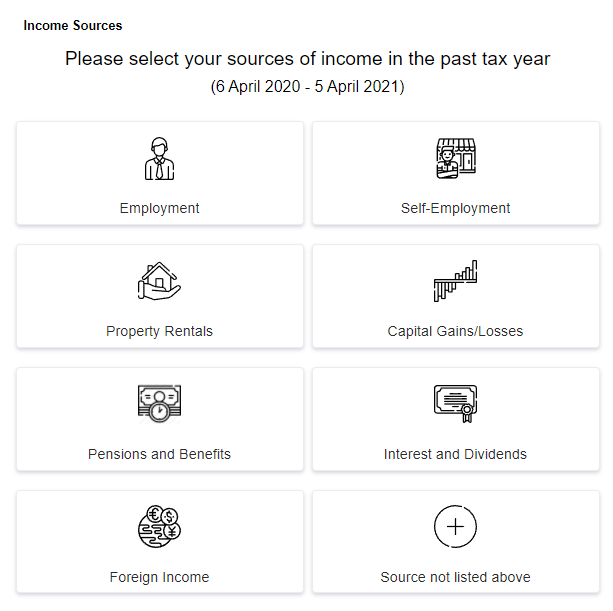Viewport: 613px width, 611px height.
Task: Click the certificate Interest and Dividends icon
Action: pos(456,404)
